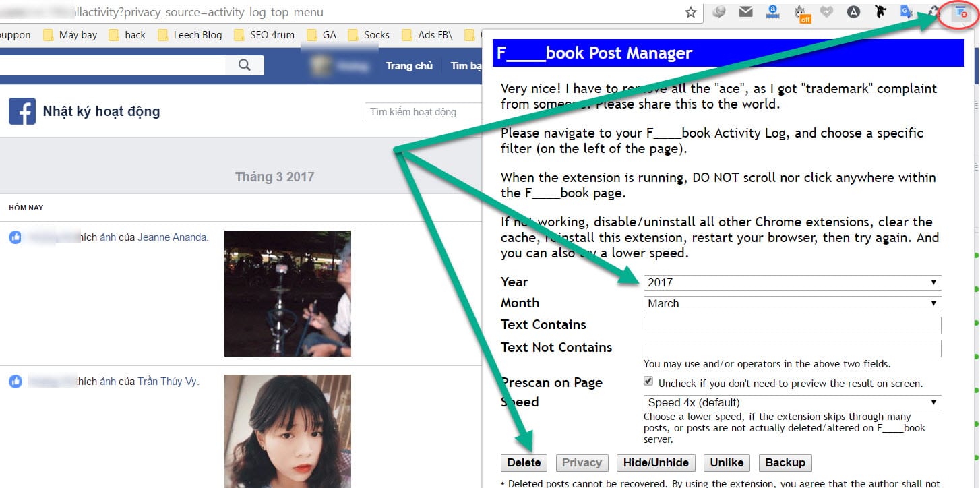Viewport: 980px width, 488px height.
Task: Click the Facebook search magnifier icon
Action: [x=245, y=65]
